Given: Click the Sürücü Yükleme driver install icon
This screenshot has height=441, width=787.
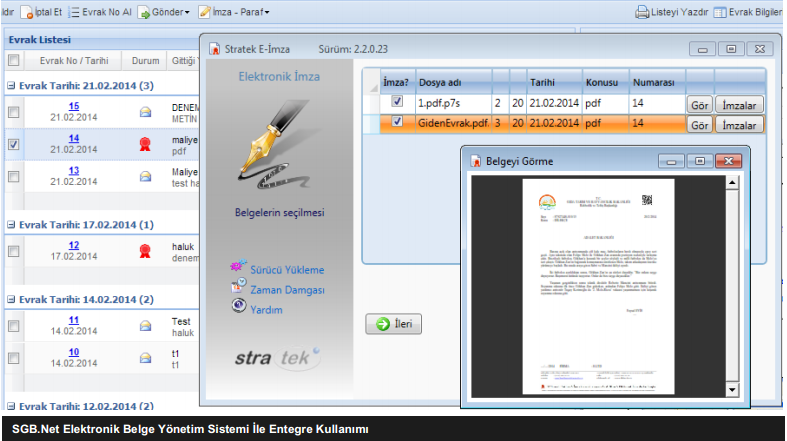Looking at the screenshot, I should (238, 267).
